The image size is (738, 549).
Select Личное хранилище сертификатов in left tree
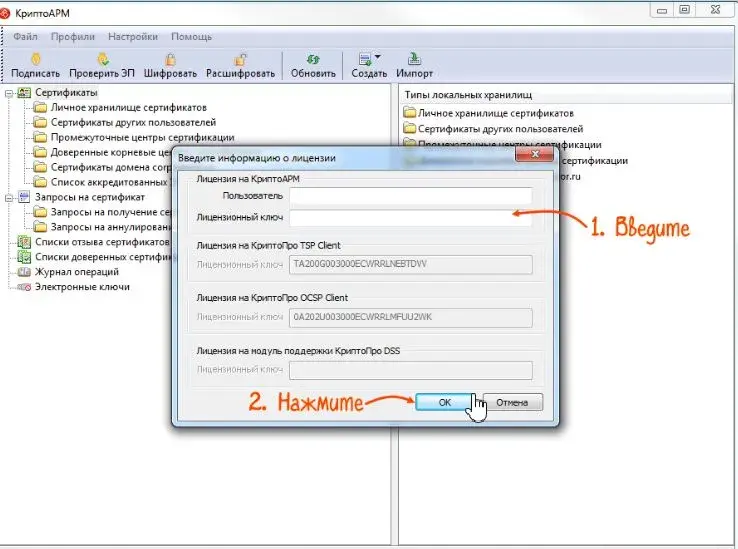point(128,107)
